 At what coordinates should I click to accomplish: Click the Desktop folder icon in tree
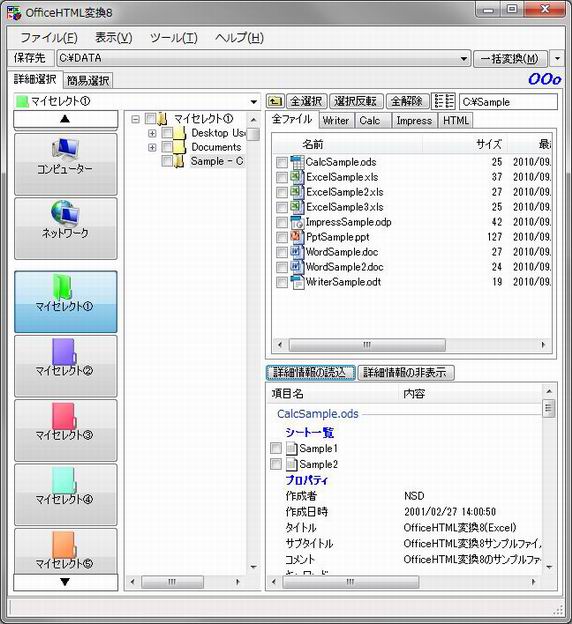180,133
